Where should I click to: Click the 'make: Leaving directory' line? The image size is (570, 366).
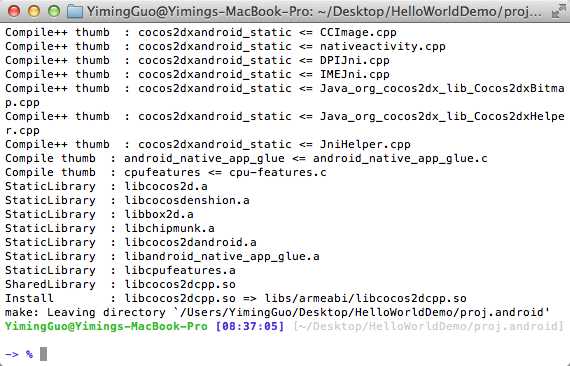(278, 312)
